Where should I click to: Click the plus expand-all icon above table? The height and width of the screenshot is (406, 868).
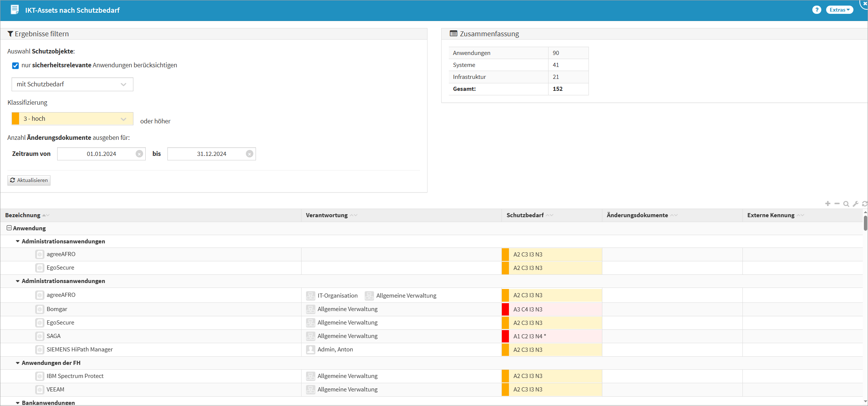tap(828, 204)
